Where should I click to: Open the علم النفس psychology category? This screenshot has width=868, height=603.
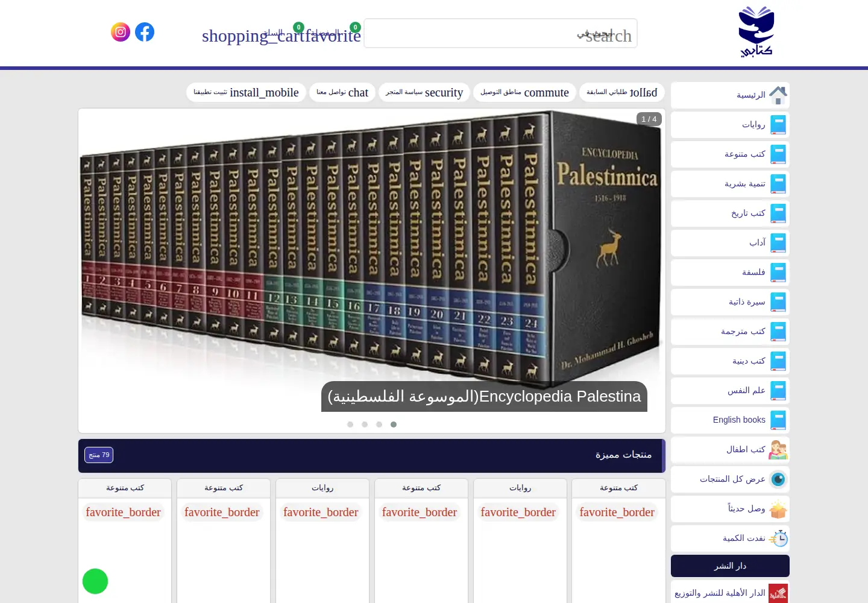730,391
